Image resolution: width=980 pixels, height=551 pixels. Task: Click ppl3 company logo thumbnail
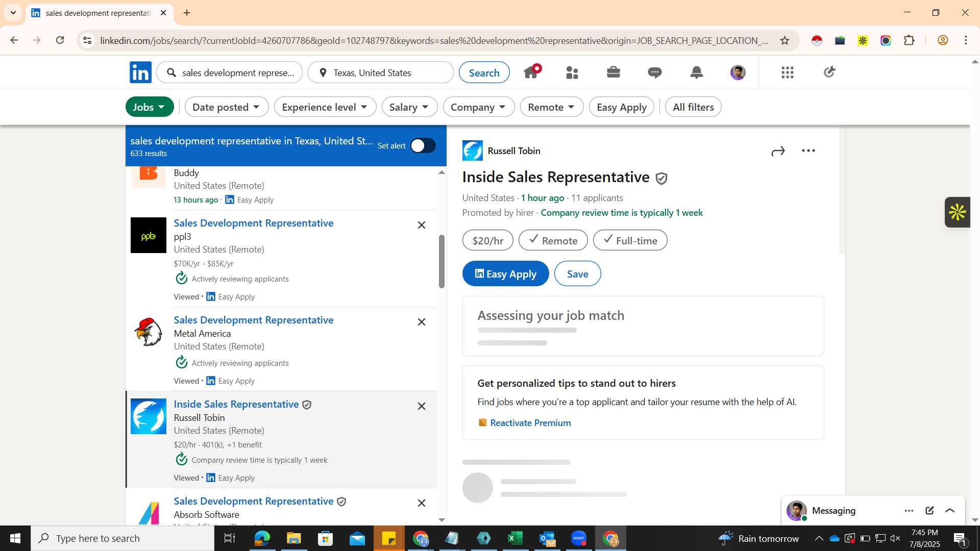(x=149, y=235)
